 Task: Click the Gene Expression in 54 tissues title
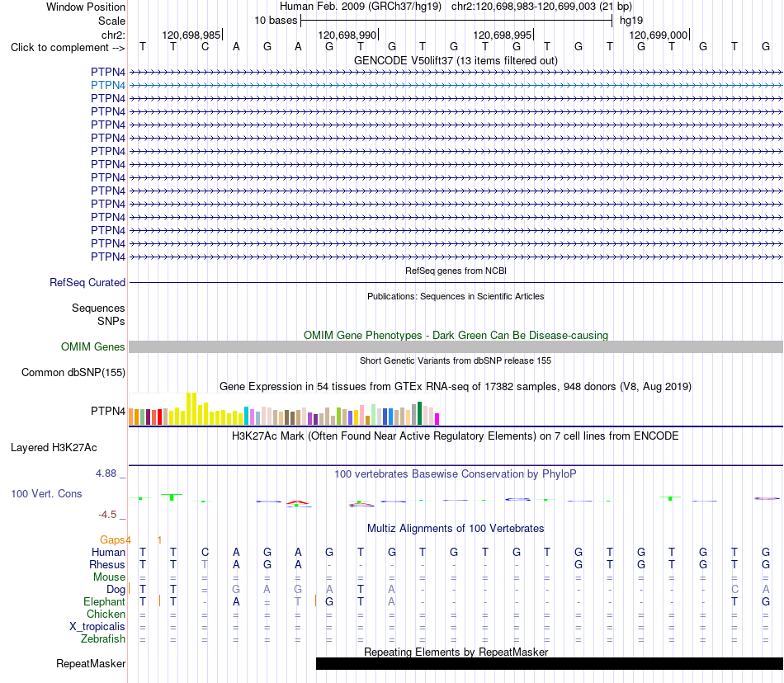point(456,386)
